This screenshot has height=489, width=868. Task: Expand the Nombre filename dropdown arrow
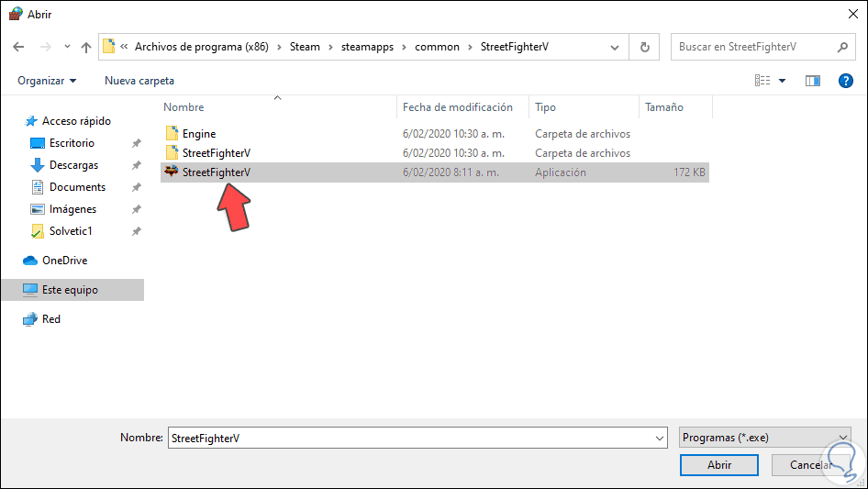tap(660, 438)
